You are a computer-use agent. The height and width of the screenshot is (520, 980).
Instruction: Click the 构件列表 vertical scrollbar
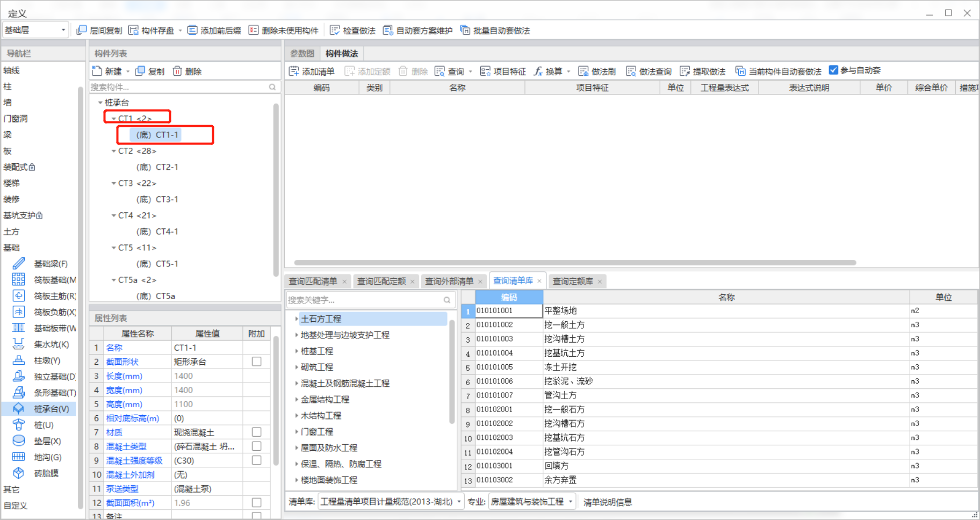(x=276, y=191)
